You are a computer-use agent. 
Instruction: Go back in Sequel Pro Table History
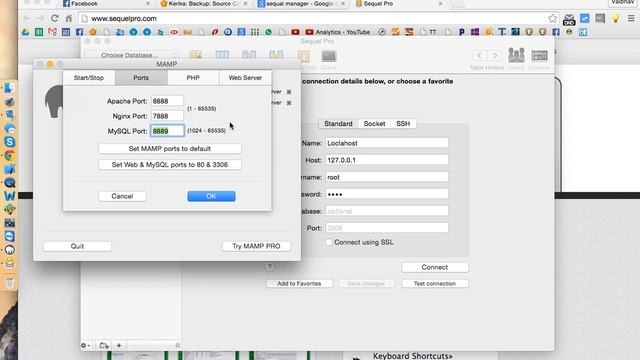pos(479,55)
